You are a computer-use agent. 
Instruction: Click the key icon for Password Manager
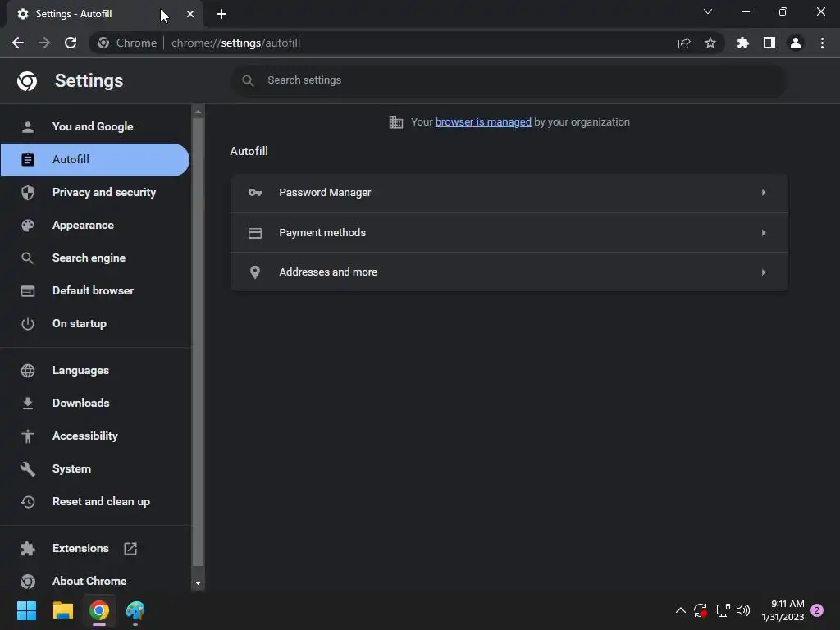coord(255,192)
